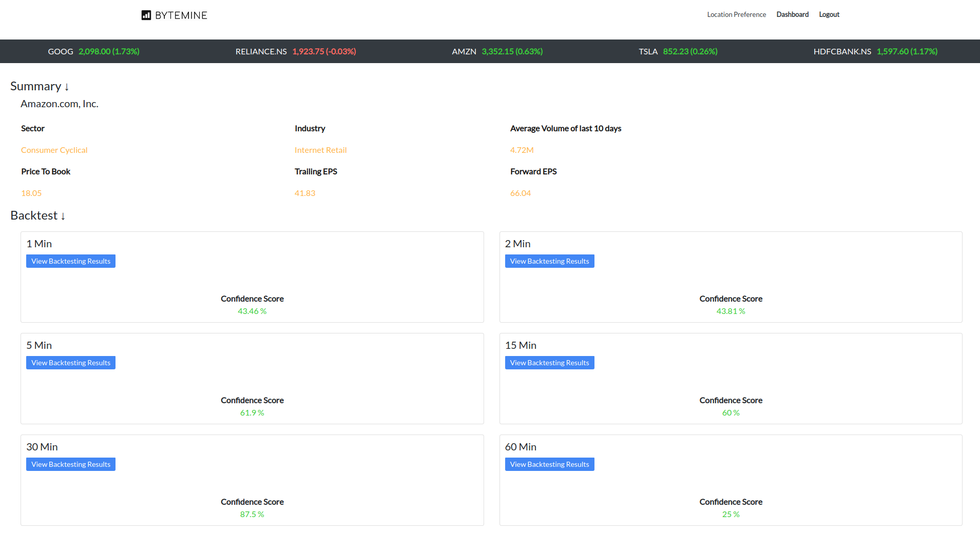The height and width of the screenshot is (533, 980).
Task: Click the Average Volume of last 10 days label
Action: click(x=566, y=128)
